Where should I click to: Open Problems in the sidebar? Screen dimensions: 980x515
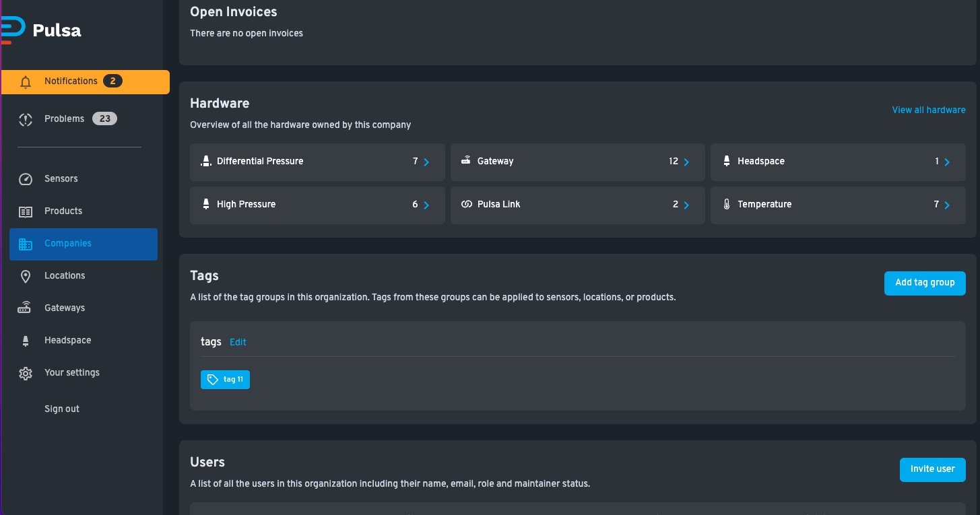click(83, 119)
